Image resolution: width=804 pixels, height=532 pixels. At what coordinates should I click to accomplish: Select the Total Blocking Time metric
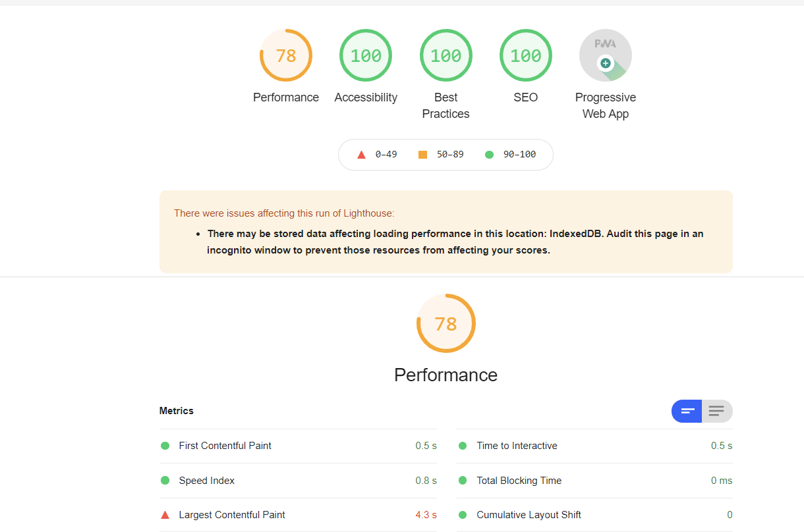(x=519, y=481)
